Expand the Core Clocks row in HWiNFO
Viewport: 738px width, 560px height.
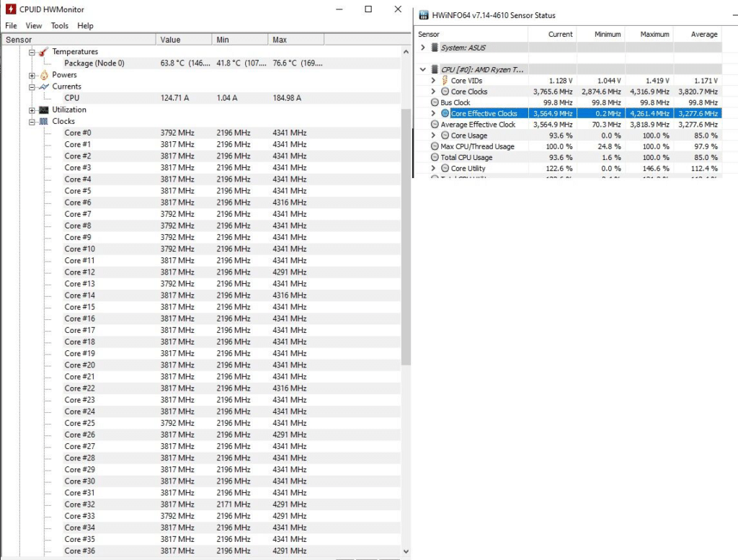point(433,92)
